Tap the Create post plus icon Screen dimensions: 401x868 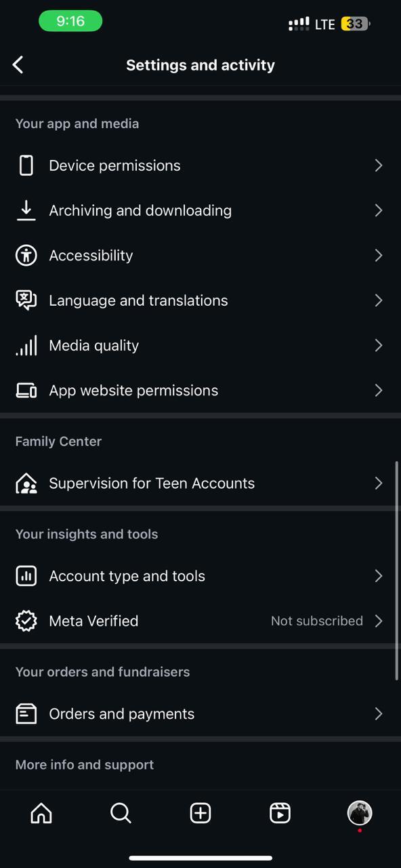(200, 813)
